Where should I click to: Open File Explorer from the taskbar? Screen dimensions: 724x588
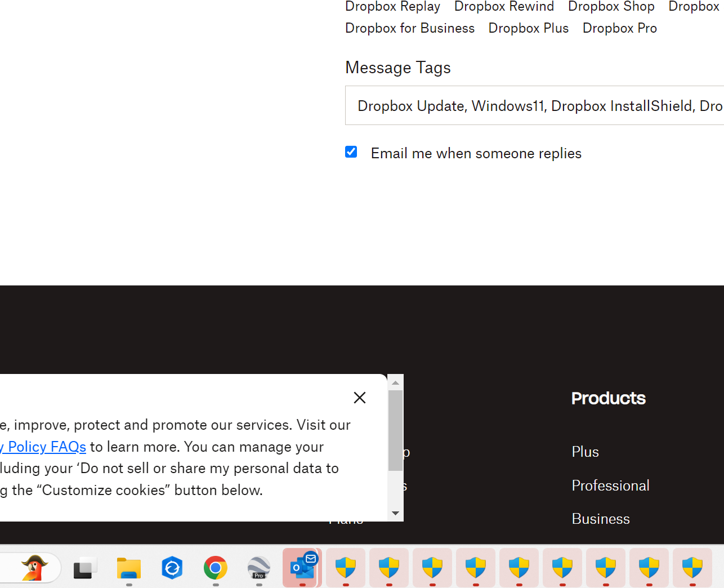[129, 568]
